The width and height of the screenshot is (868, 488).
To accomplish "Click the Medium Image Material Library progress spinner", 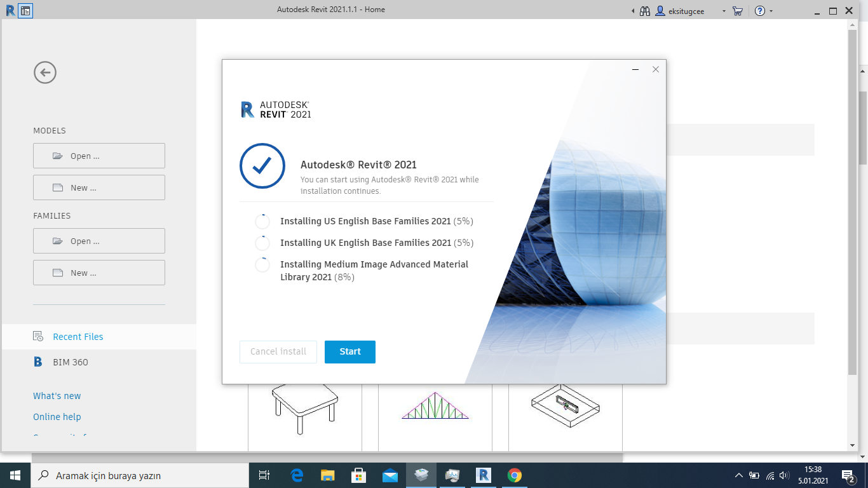I will pyautogui.click(x=262, y=265).
